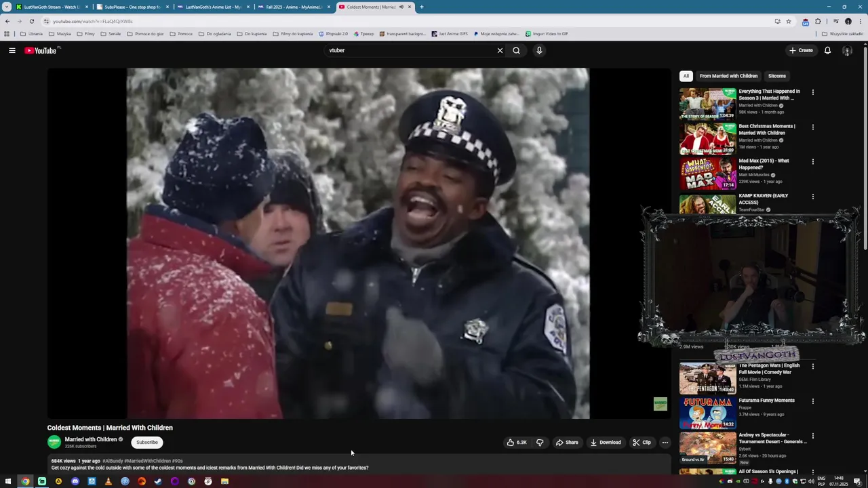Image resolution: width=868 pixels, height=488 pixels.
Task: Expand the Pomoce do gier bookmarks folder
Action: click(x=145, y=33)
